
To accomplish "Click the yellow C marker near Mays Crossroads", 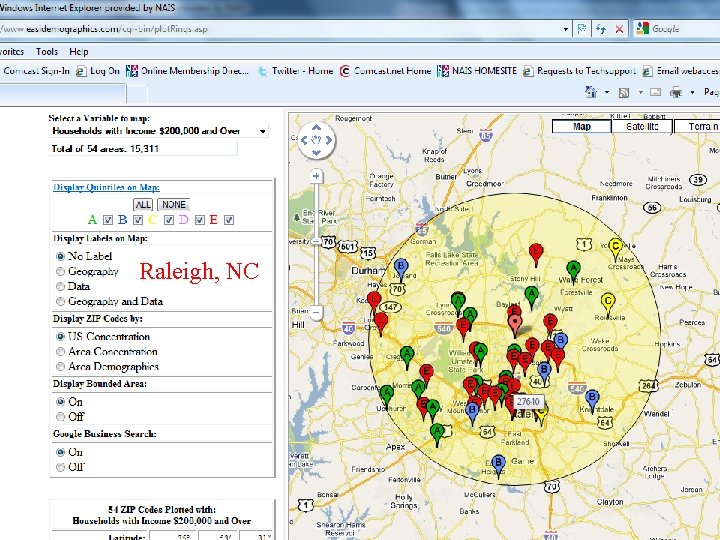I will pos(615,250).
